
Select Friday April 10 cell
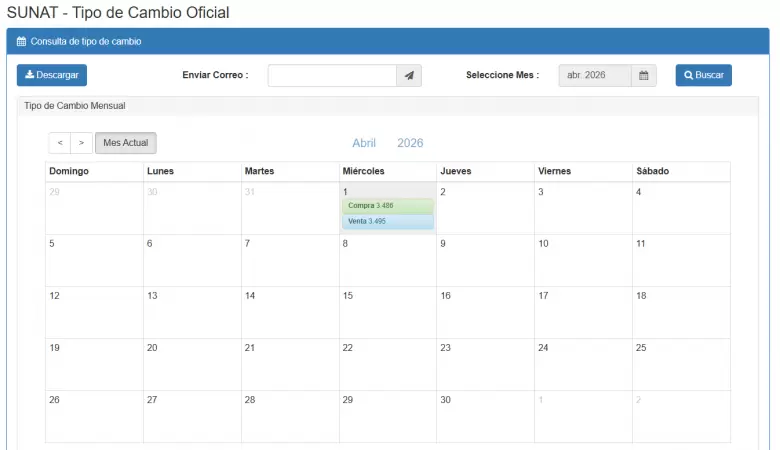[x=582, y=259]
